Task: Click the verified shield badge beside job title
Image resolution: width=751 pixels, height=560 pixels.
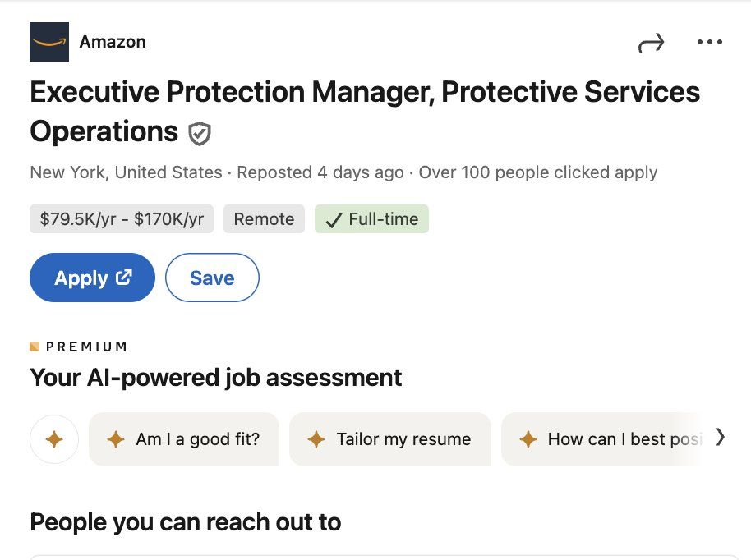Action: point(200,133)
